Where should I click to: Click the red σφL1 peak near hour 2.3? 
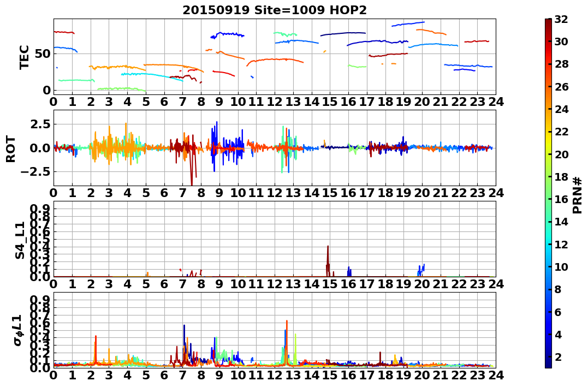pos(96,349)
